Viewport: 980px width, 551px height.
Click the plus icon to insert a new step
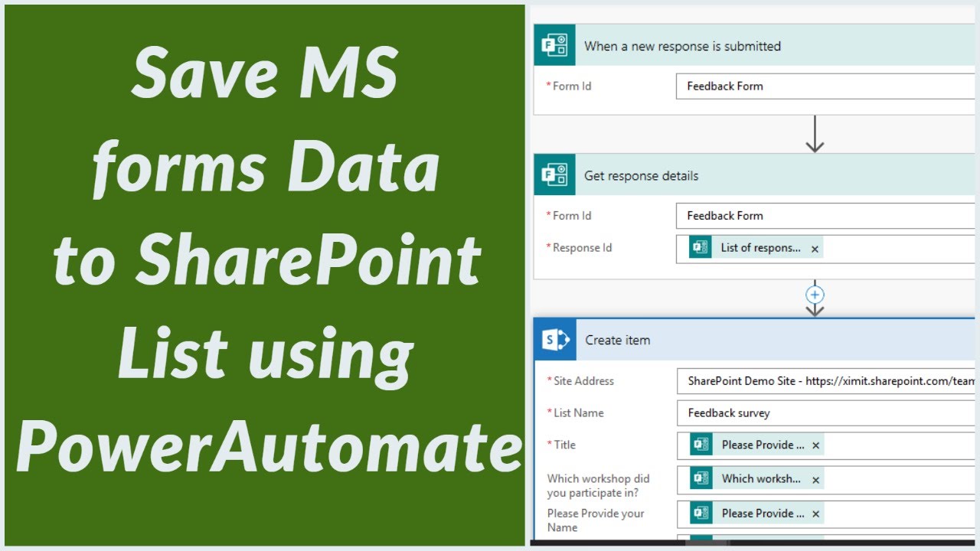[814, 295]
